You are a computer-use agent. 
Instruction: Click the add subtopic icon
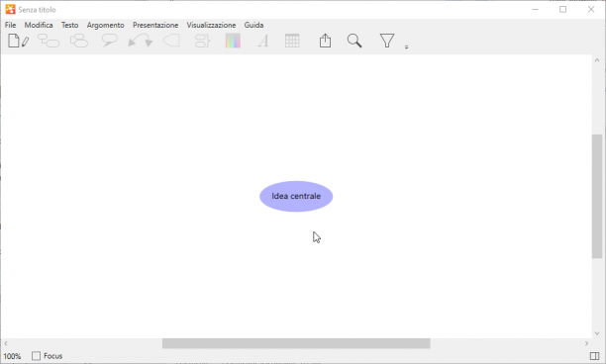(x=49, y=41)
